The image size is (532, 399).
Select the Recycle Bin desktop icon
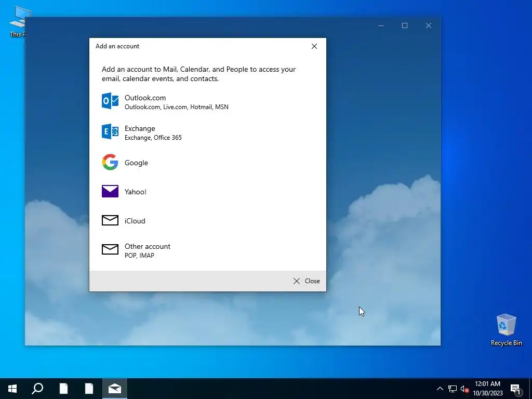[x=506, y=330]
